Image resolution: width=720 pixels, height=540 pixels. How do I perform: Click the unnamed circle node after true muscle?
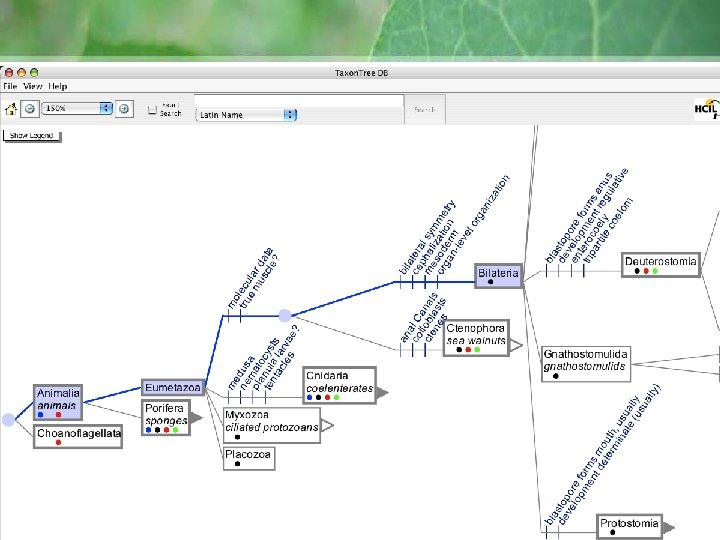[285, 315]
